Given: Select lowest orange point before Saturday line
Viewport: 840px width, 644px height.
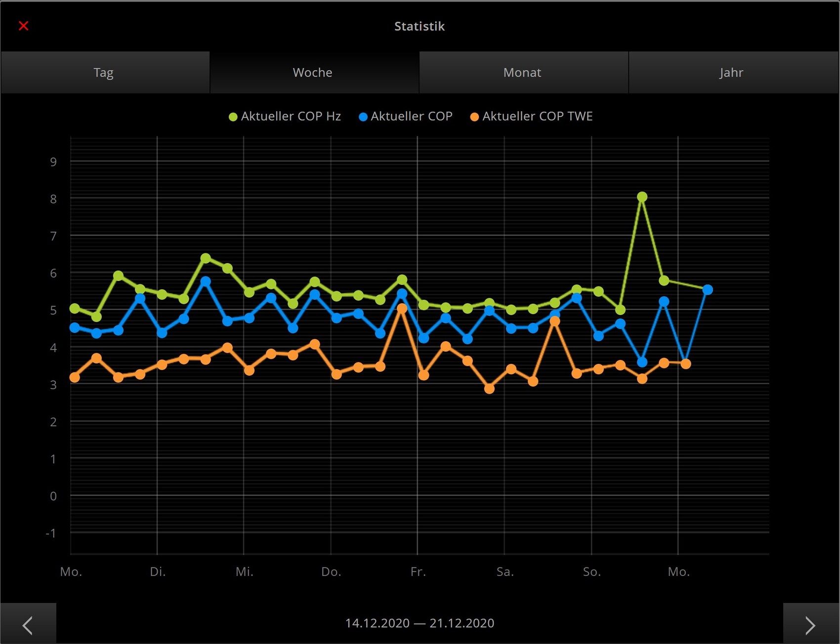Looking at the screenshot, I should (489, 389).
